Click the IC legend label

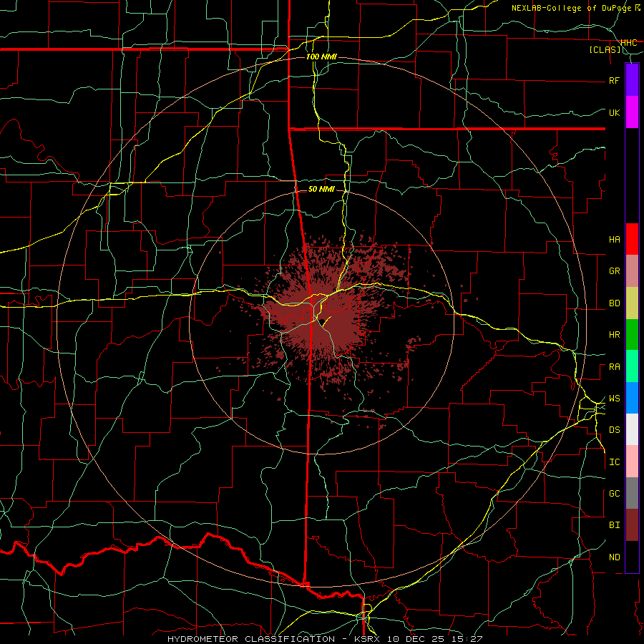pyautogui.click(x=615, y=462)
